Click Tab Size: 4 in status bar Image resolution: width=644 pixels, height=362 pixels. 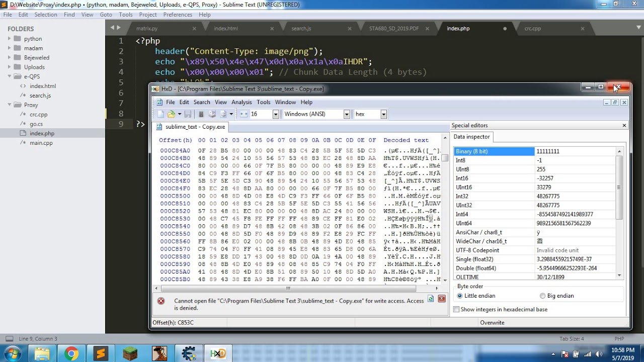pyautogui.click(x=572, y=339)
